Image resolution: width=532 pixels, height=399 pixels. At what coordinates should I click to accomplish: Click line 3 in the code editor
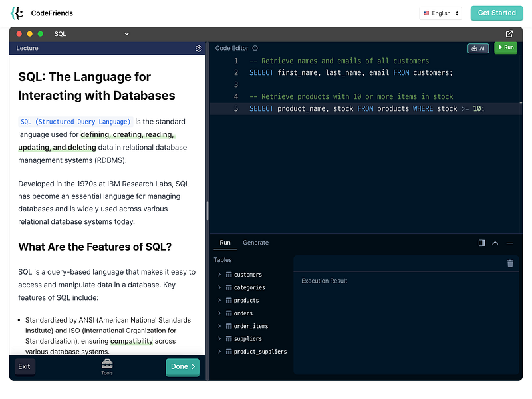point(332,85)
